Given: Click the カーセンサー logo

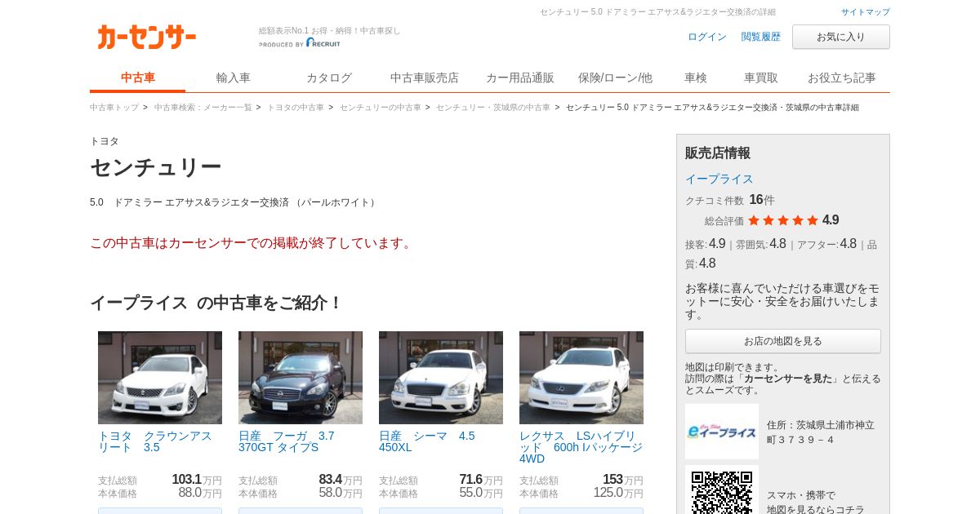Looking at the screenshot, I should coord(146,37).
